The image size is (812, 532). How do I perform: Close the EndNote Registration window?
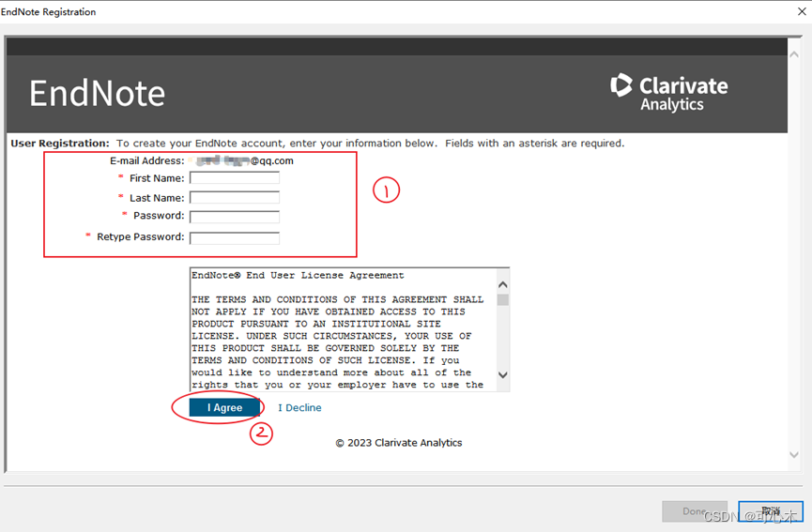[x=802, y=11]
